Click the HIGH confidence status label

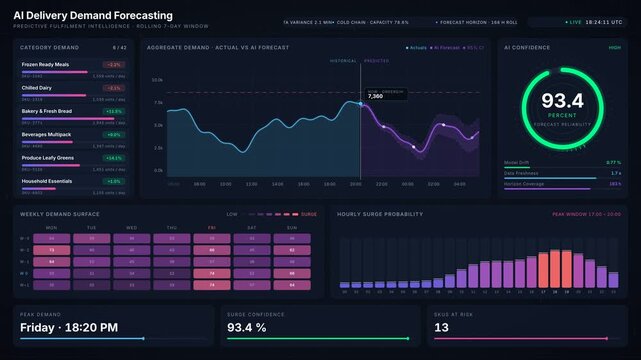614,48
